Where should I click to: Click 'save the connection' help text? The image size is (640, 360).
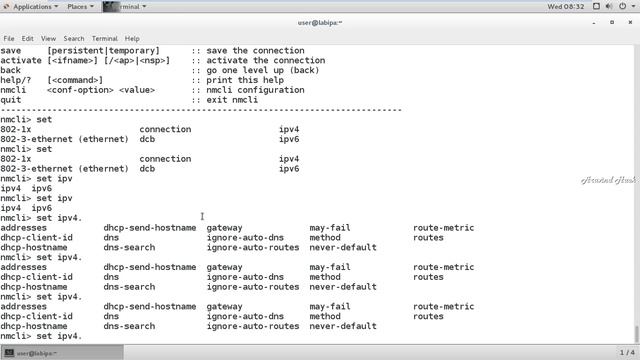click(255, 51)
